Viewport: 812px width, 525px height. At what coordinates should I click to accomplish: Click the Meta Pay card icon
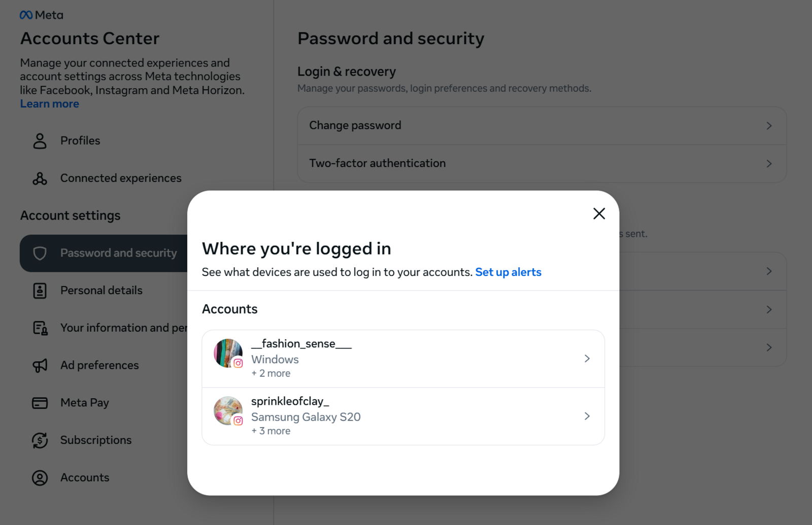pyautogui.click(x=39, y=402)
